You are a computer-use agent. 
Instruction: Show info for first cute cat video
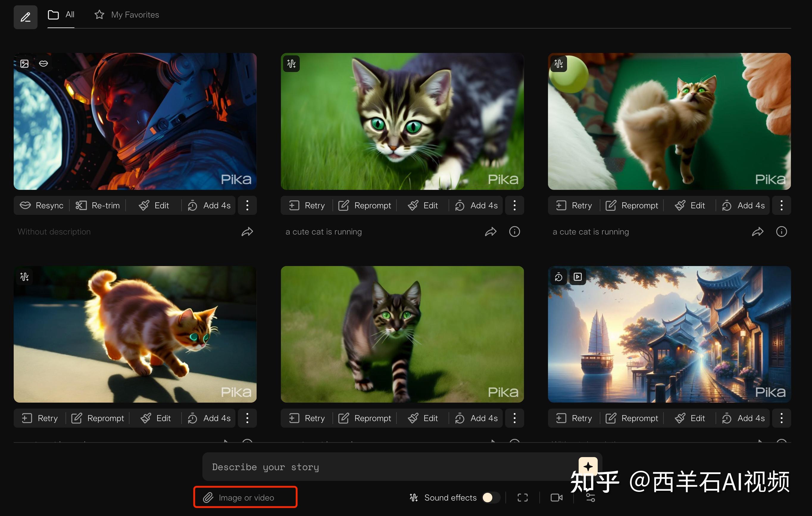[x=514, y=232]
